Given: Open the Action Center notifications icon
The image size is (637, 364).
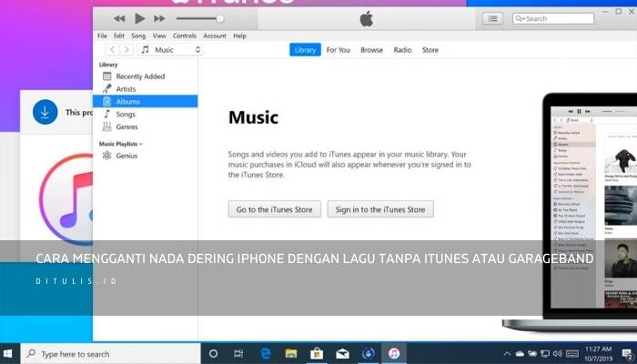Looking at the screenshot, I should coord(627,354).
